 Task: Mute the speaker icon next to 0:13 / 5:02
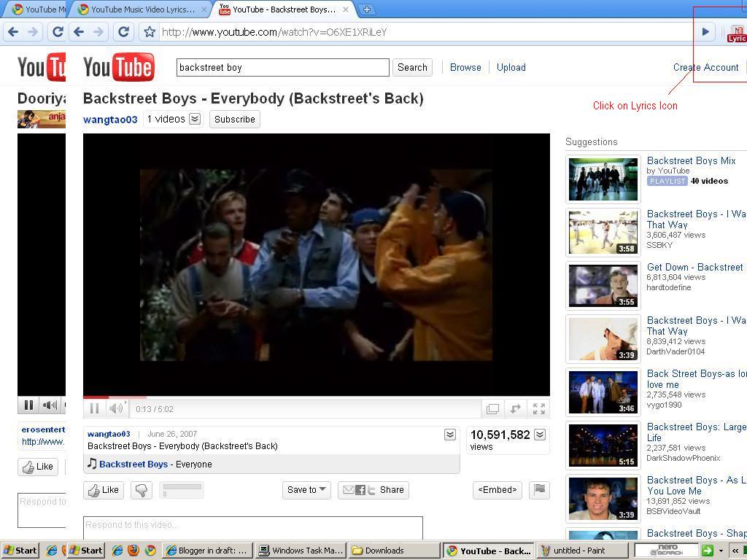point(116,408)
